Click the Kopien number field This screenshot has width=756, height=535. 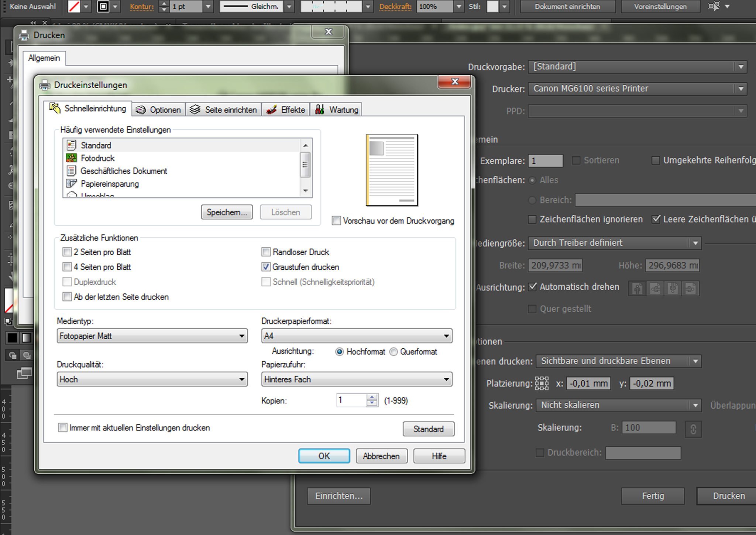(351, 400)
